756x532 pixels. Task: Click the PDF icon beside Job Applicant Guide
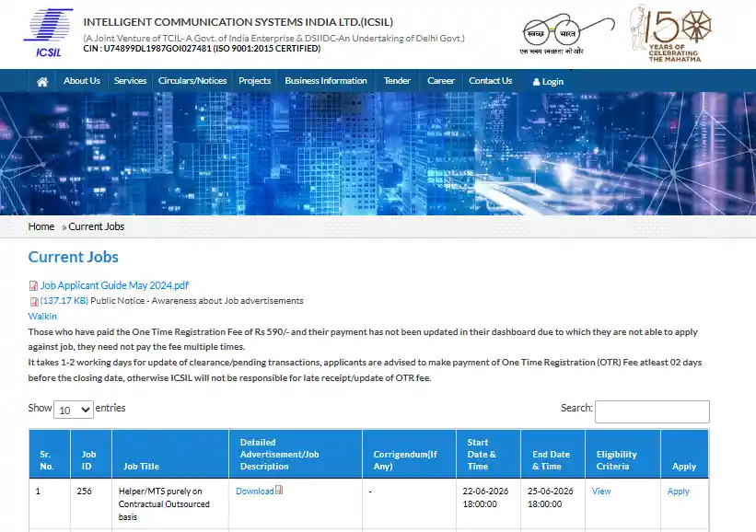pyautogui.click(x=33, y=285)
